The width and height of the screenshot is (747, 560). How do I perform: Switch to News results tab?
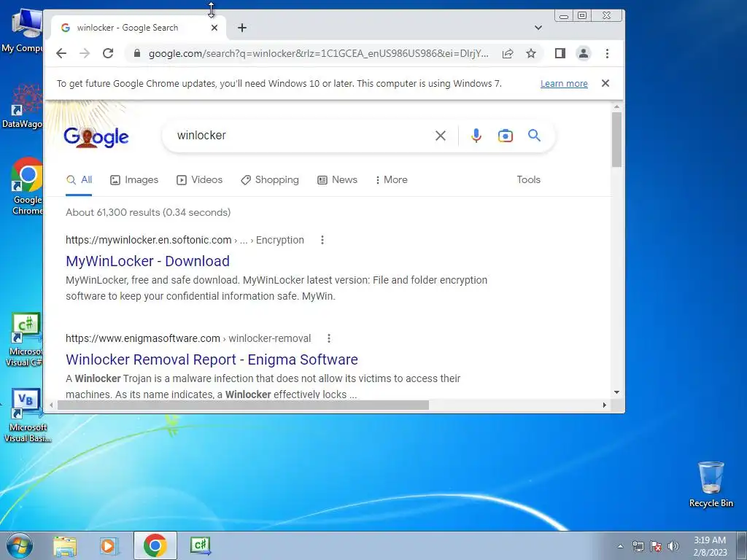pyautogui.click(x=337, y=180)
